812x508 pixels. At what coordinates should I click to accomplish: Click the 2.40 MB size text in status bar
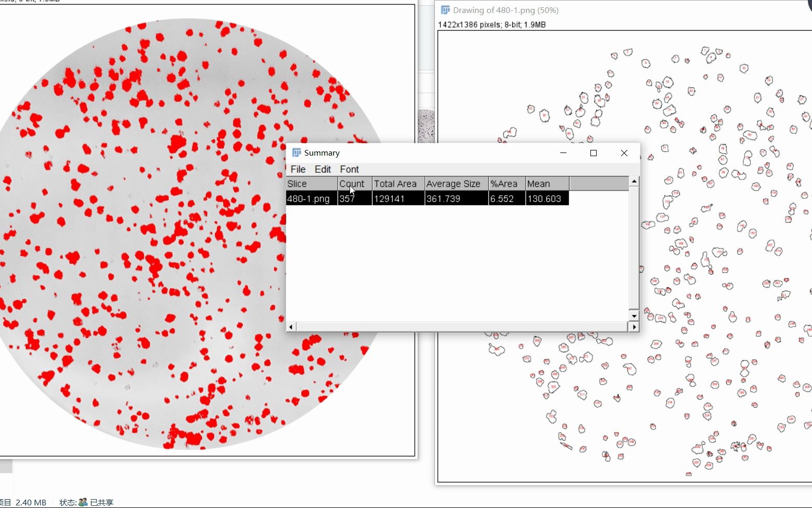[x=31, y=502]
